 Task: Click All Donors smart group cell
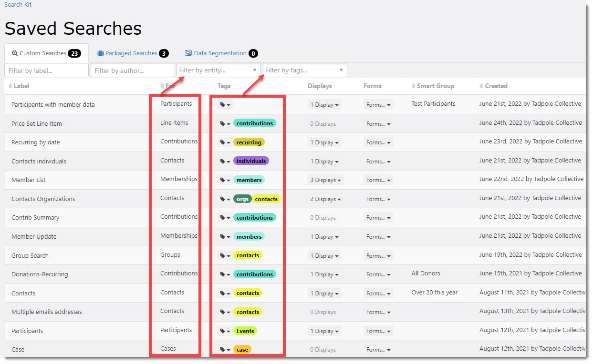coord(426,273)
